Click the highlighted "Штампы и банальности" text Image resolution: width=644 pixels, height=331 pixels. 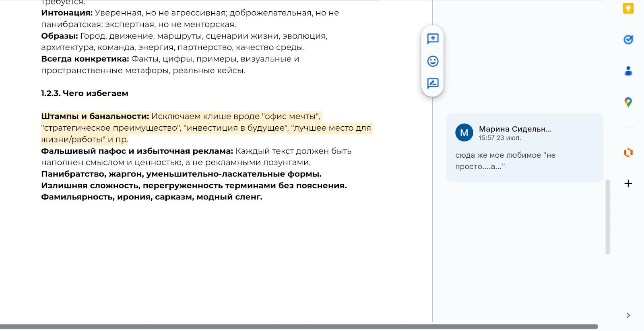tap(95, 117)
